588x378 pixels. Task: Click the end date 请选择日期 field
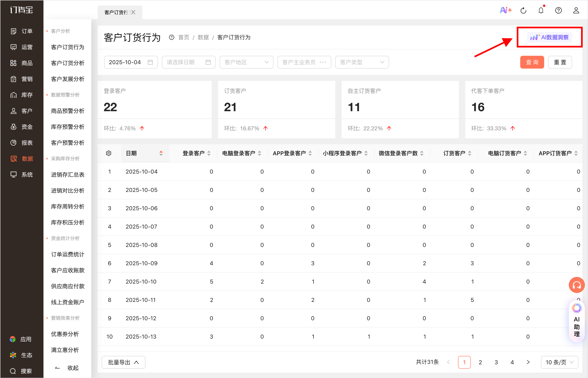188,62
